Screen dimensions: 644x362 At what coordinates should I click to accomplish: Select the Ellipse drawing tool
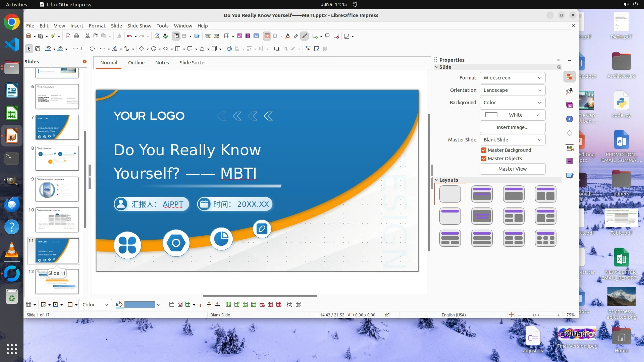point(92,49)
